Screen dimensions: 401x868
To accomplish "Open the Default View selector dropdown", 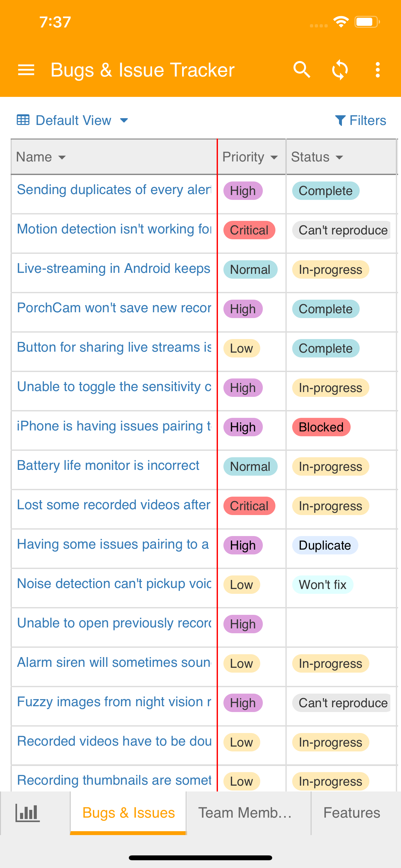I will (x=81, y=120).
